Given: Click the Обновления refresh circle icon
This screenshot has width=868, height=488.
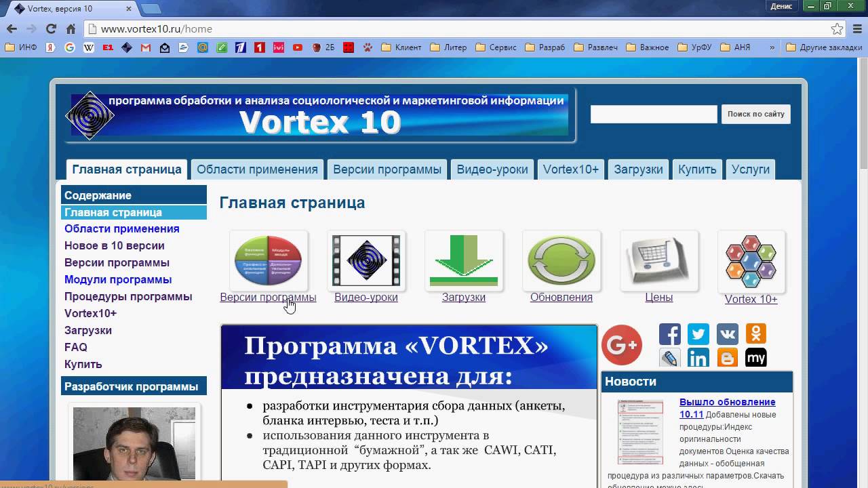Looking at the screenshot, I should click(561, 261).
